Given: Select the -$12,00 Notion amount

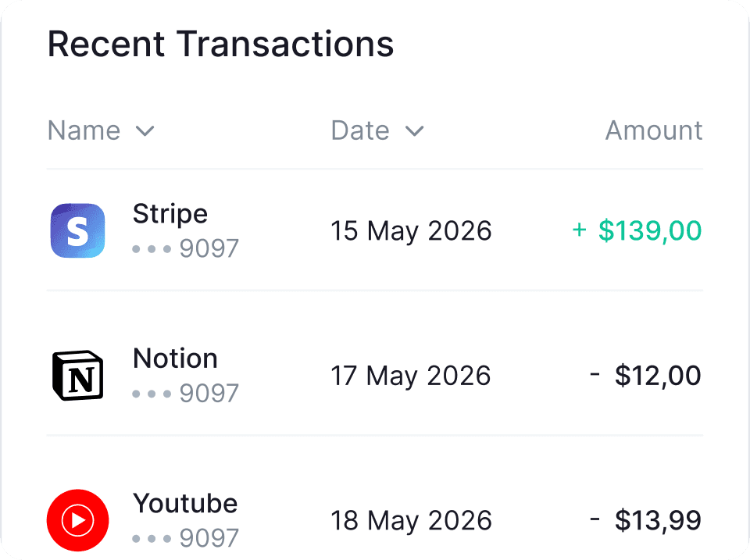Looking at the screenshot, I should click(646, 376).
